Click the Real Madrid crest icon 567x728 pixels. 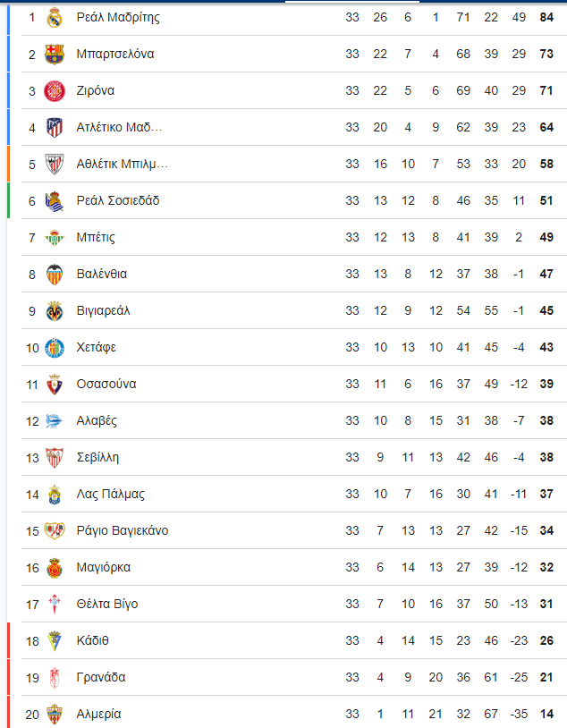[x=55, y=18]
